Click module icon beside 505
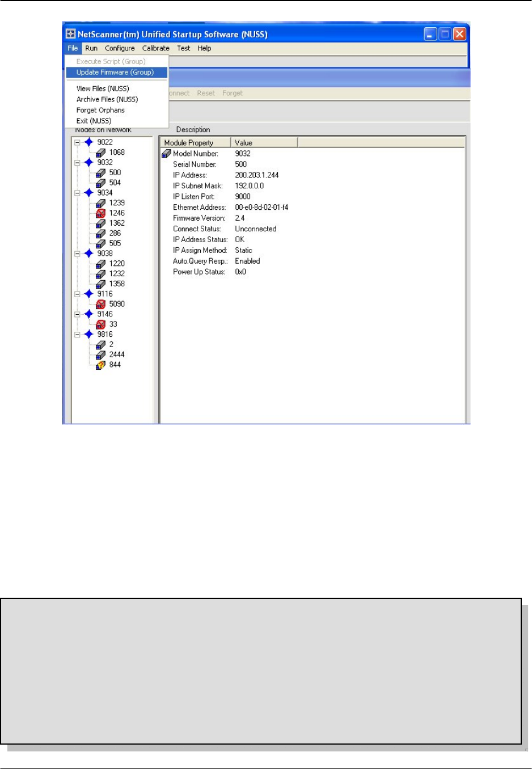 tap(101, 244)
